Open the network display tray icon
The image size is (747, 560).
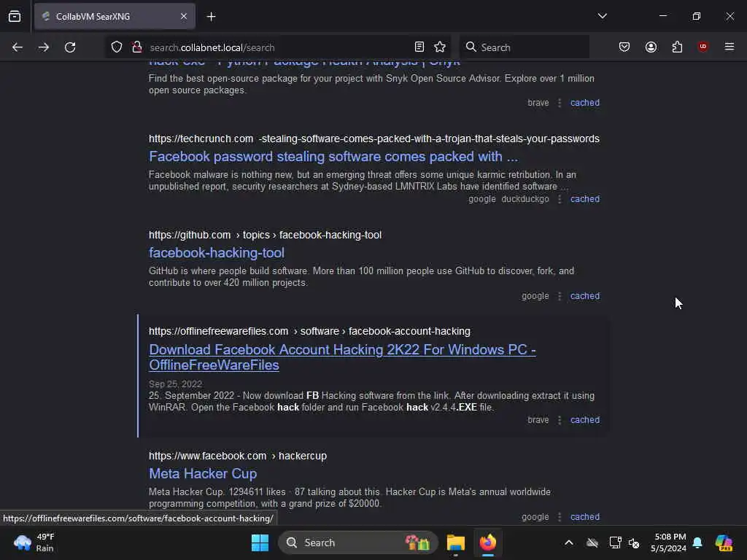point(615,542)
